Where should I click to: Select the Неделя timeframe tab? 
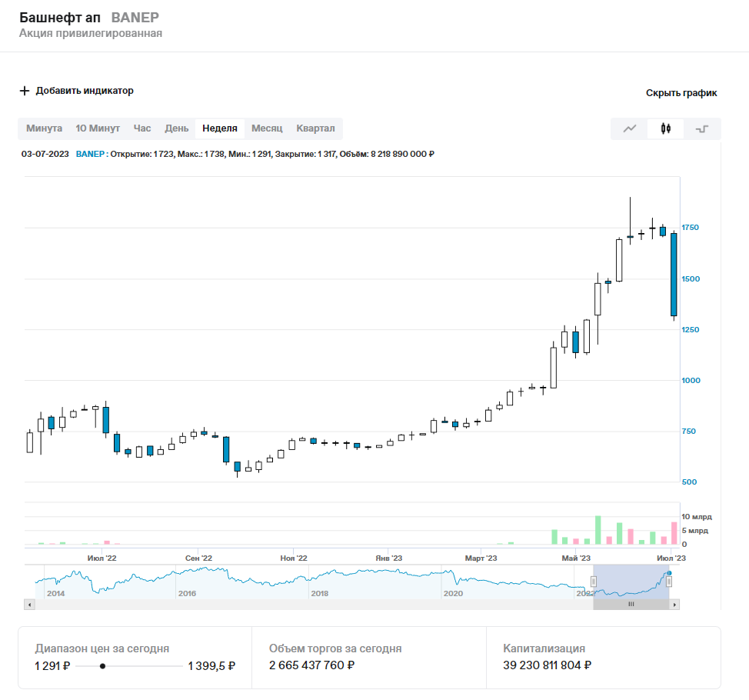pyautogui.click(x=220, y=128)
